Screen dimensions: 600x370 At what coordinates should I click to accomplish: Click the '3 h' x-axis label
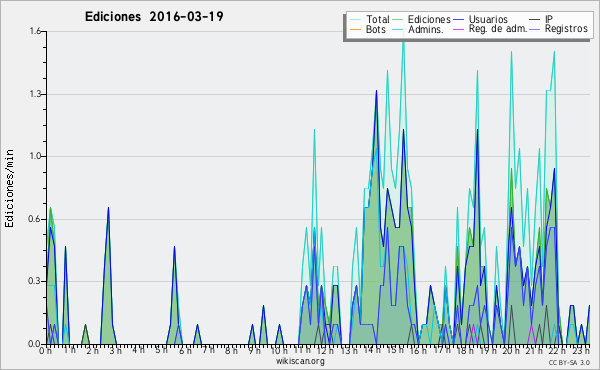115,350
